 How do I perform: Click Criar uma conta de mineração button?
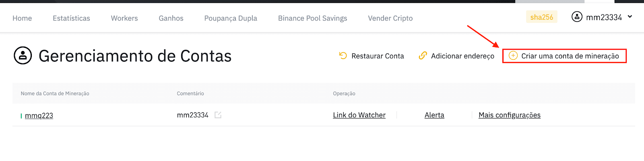pyautogui.click(x=564, y=56)
